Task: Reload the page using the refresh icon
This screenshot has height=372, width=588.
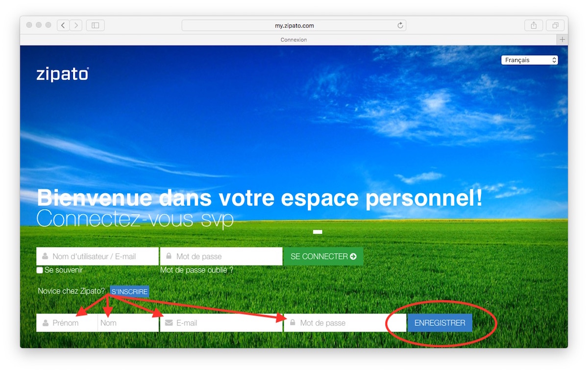Action: (x=400, y=25)
